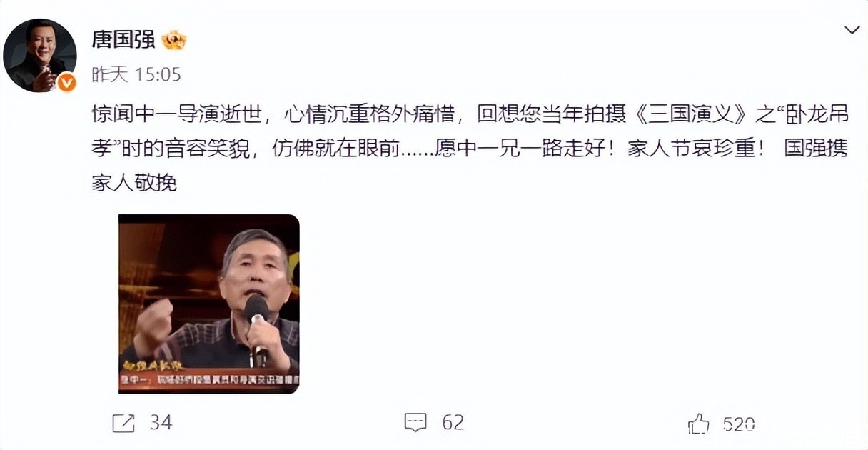Click the gold crown membership icon
868x450 pixels.
173,39
